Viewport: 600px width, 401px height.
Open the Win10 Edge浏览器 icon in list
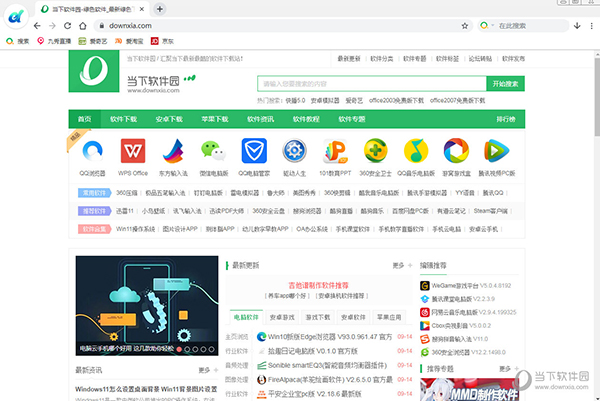262,337
